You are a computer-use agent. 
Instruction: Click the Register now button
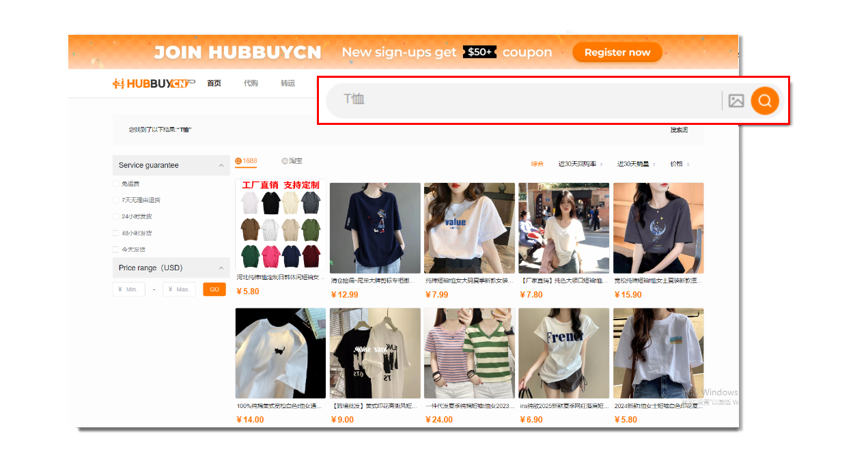pyautogui.click(x=617, y=53)
